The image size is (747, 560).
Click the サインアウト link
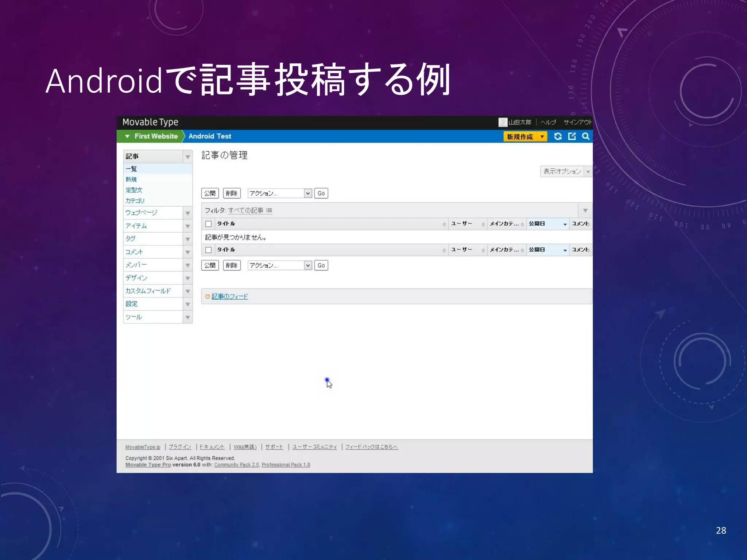coord(578,122)
